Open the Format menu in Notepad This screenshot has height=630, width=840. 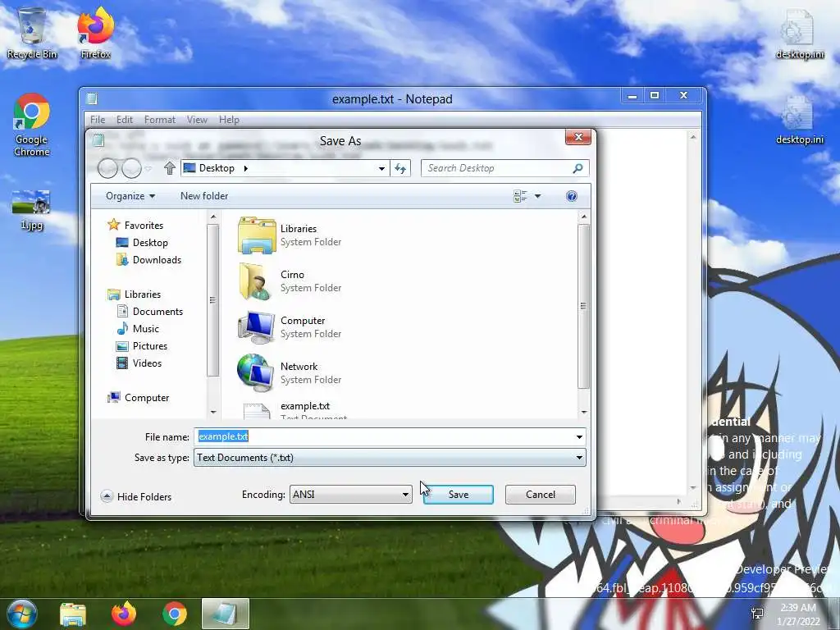pos(160,120)
